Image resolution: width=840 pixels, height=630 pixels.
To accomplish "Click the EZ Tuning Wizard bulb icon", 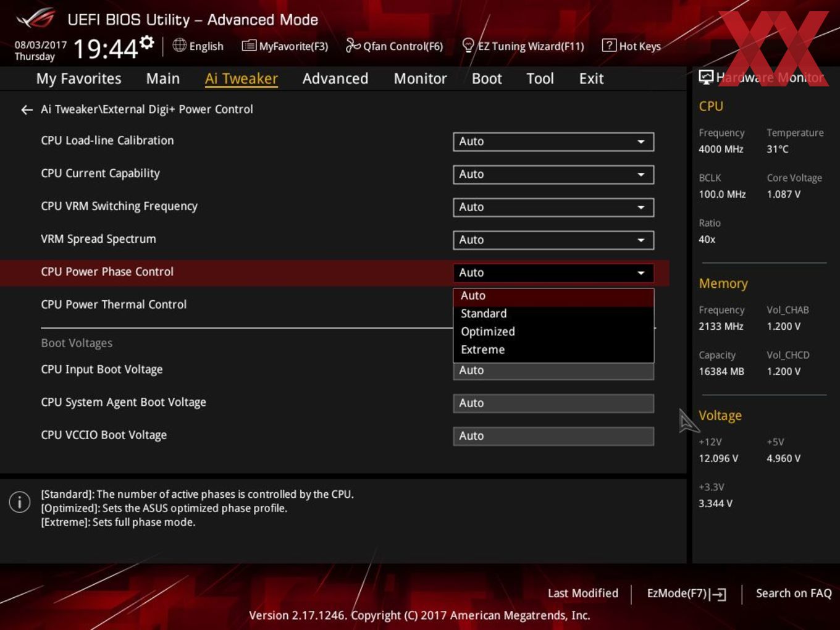I will pos(468,45).
